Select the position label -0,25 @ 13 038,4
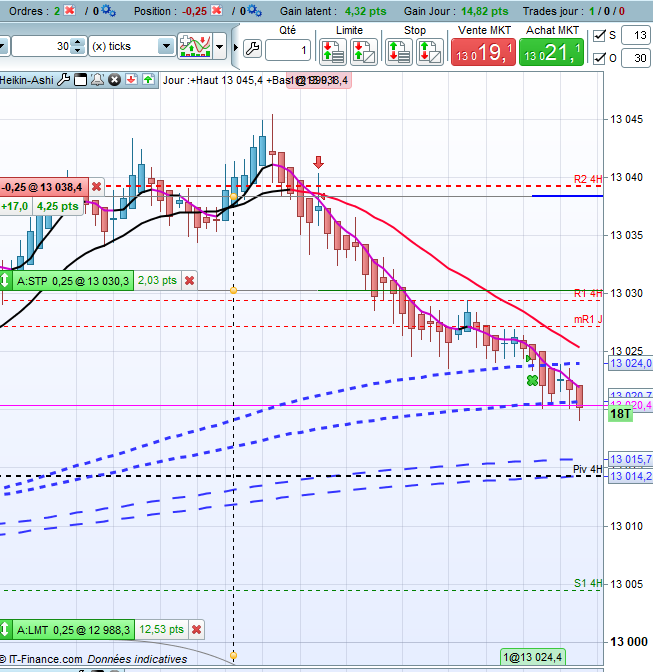The height and width of the screenshot is (672, 653). coord(42,187)
